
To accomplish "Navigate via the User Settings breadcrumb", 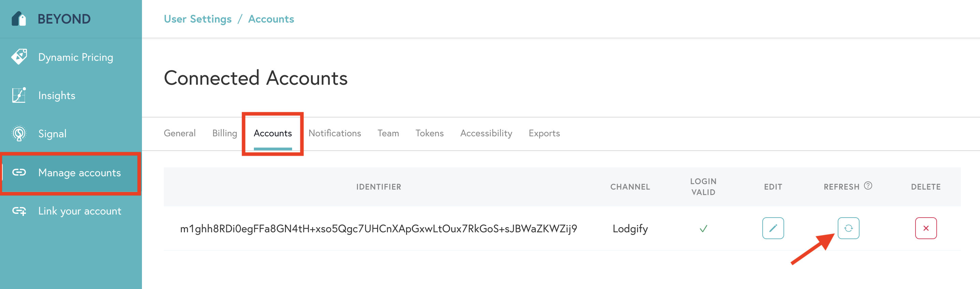I will [198, 19].
